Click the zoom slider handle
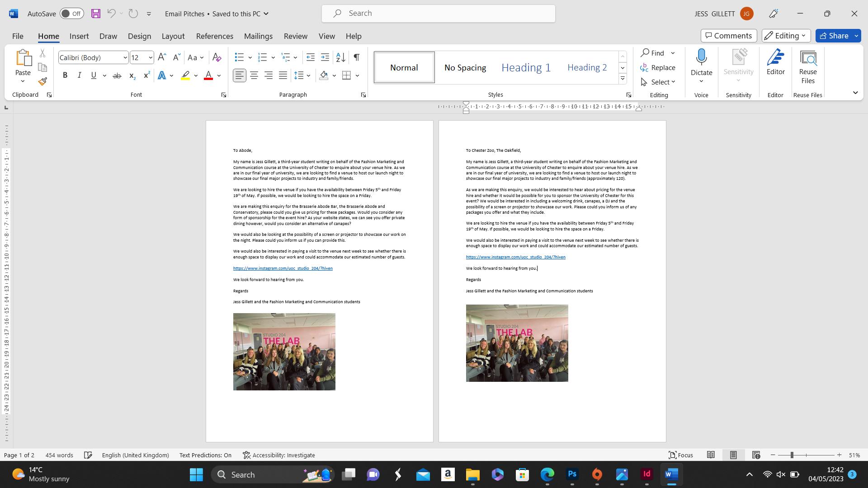The height and width of the screenshot is (488, 868). point(792,455)
